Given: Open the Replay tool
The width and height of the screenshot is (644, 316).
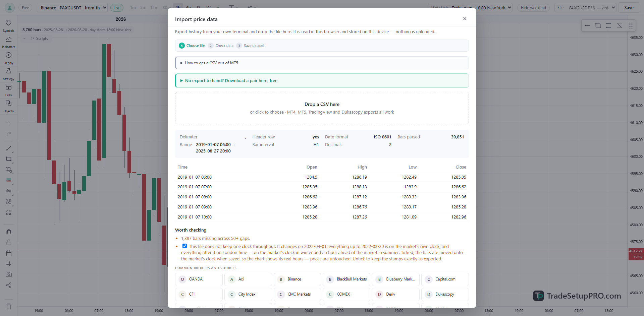Looking at the screenshot, I should point(8,58).
